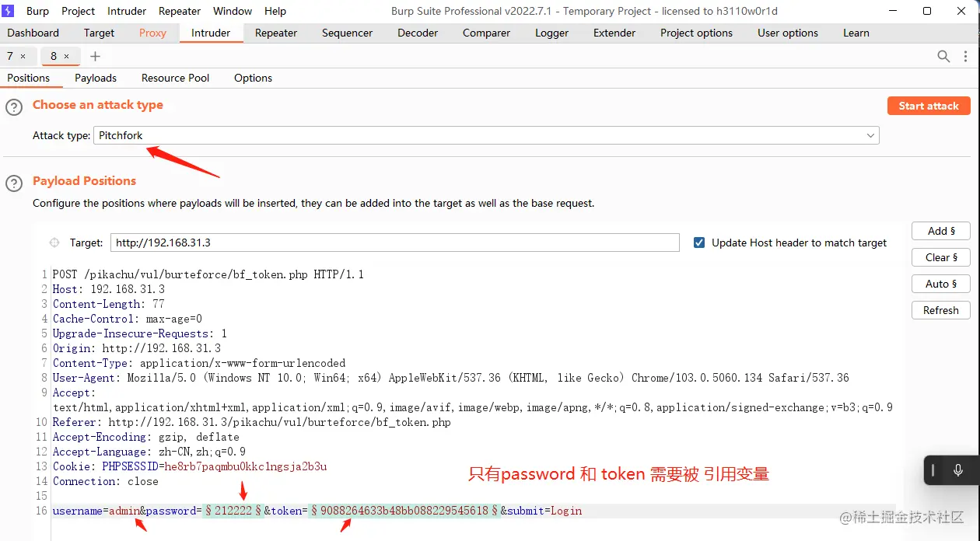Click the Cookie PHPSESSID header line
980x541 pixels.
click(190, 466)
